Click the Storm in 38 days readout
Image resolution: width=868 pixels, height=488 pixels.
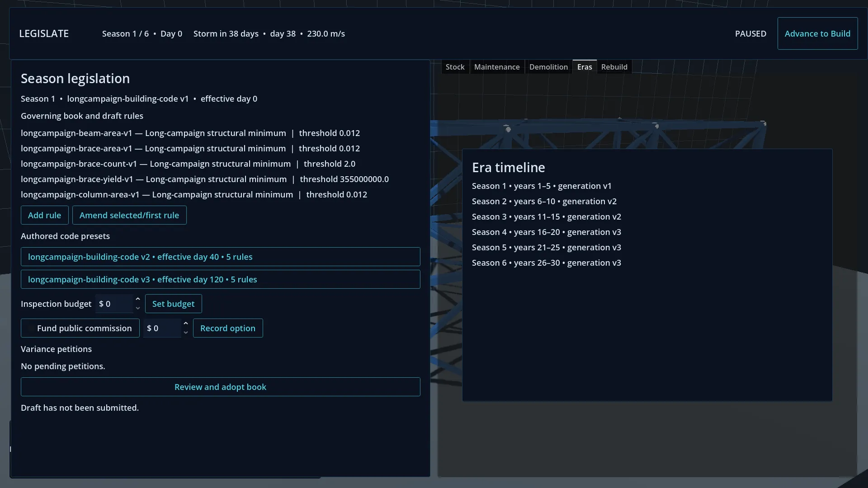226,33
